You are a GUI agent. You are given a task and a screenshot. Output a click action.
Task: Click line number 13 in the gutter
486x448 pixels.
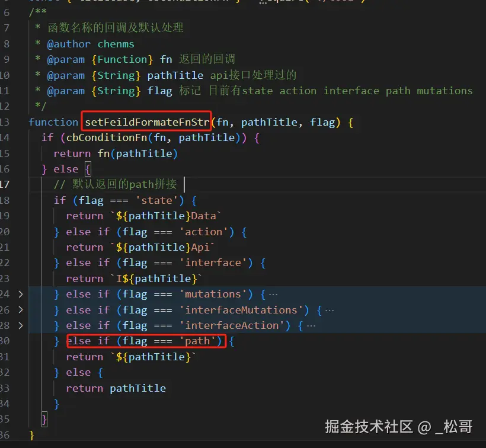pyautogui.click(x=5, y=122)
